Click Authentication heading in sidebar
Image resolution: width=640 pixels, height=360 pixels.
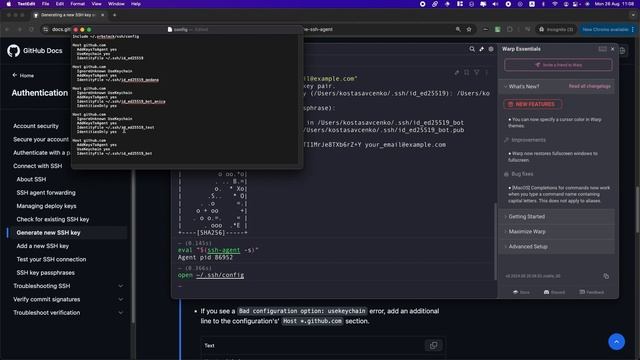(x=40, y=93)
